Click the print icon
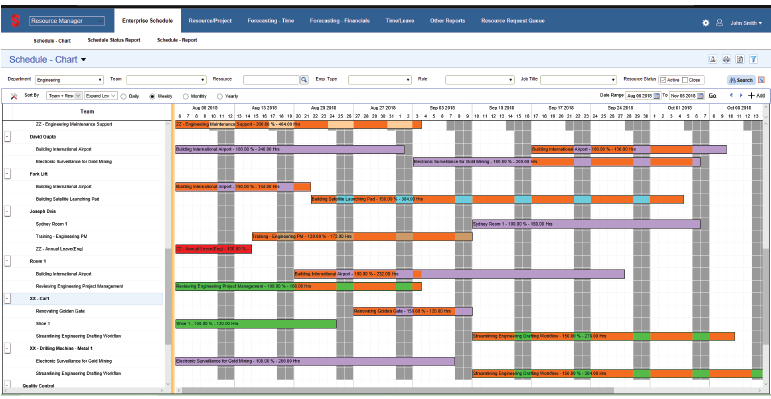 726,60
